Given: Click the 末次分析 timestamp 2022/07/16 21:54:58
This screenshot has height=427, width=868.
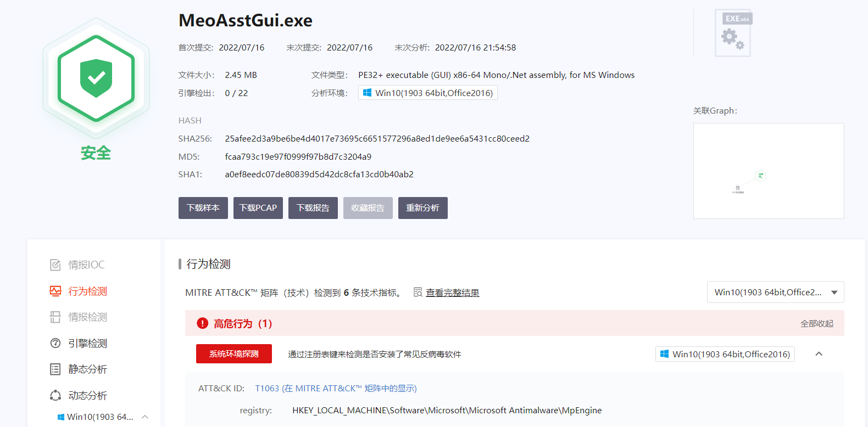Looking at the screenshot, I should 476,48.
